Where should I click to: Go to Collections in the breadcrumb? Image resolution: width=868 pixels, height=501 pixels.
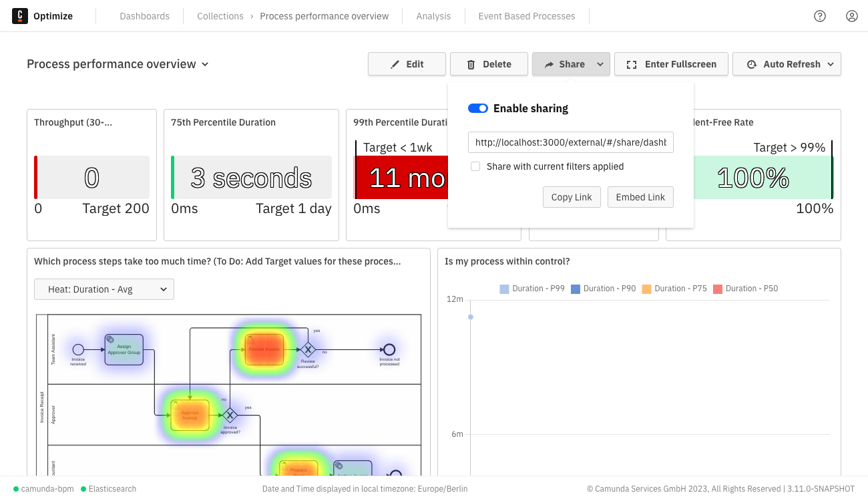click(220, 16)
